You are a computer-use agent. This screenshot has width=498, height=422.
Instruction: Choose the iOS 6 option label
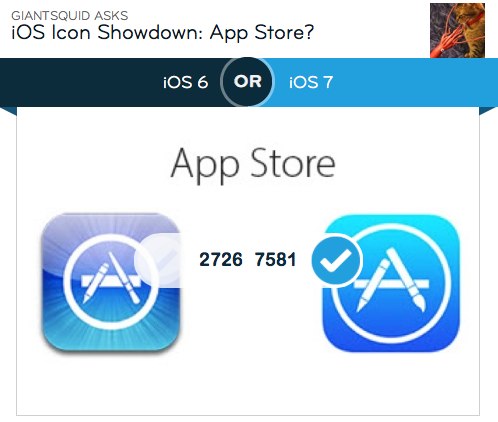pyautogui.click(x=186, y=82)
